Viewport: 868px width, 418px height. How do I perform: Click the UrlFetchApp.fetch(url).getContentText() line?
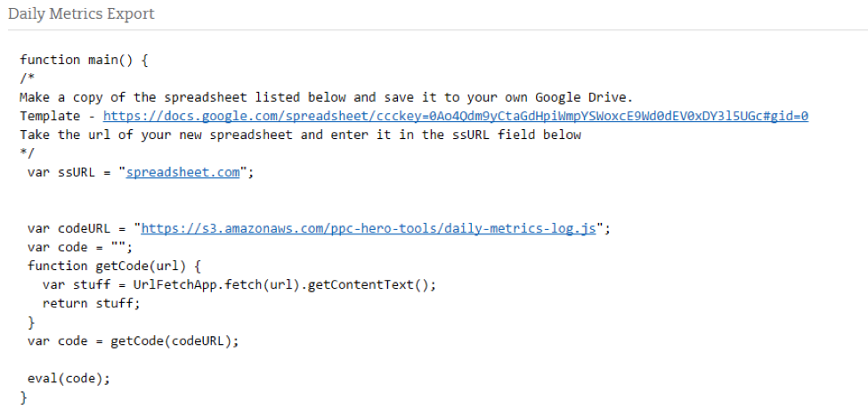click(x=239, y=285)
